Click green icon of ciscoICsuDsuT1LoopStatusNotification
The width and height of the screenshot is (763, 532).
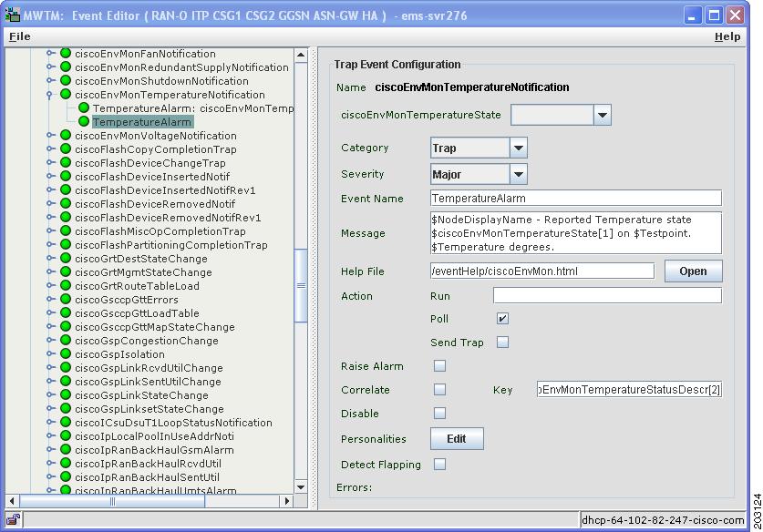click(66, 422)
